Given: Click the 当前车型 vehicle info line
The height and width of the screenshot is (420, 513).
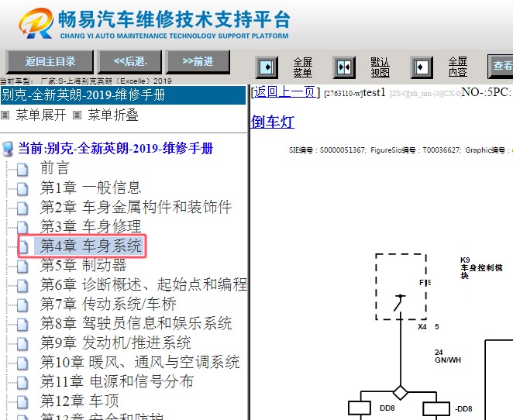Looking at the screenshot, I should [86, 81].
